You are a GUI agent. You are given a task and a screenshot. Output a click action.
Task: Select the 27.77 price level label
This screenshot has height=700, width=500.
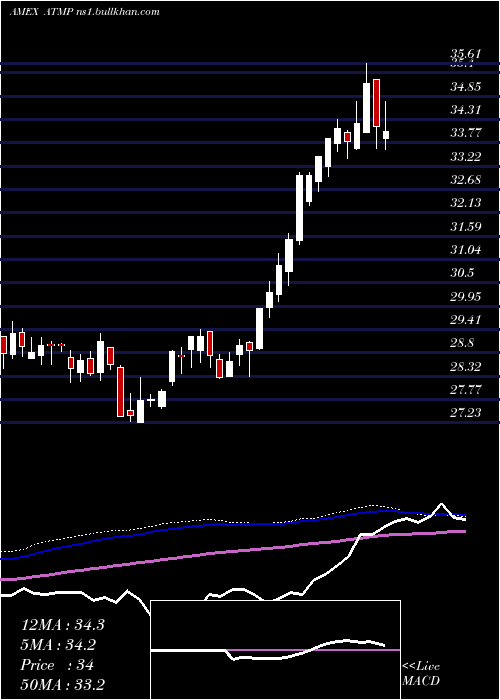(466, 390)
